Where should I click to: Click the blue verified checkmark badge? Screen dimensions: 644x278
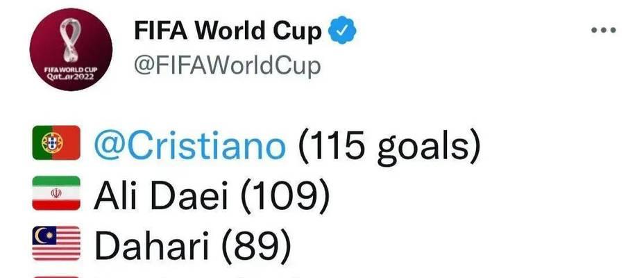(x=342, y=30)
